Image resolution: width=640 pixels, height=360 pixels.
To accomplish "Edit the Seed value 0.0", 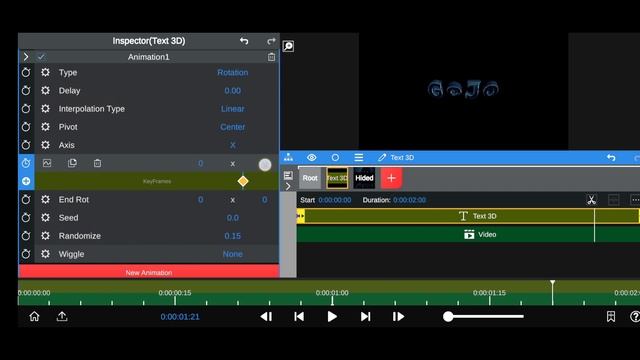I will click(x=233, y=218).
